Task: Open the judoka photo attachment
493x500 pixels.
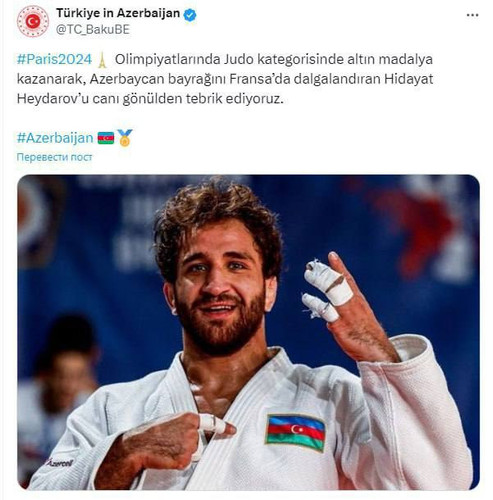Action: [248, 332]
